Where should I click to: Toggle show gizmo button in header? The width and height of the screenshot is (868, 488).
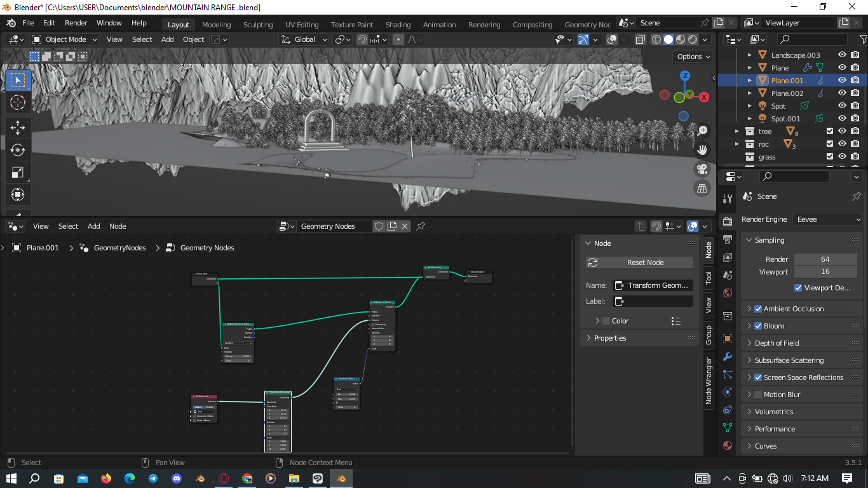coord(583,39)
